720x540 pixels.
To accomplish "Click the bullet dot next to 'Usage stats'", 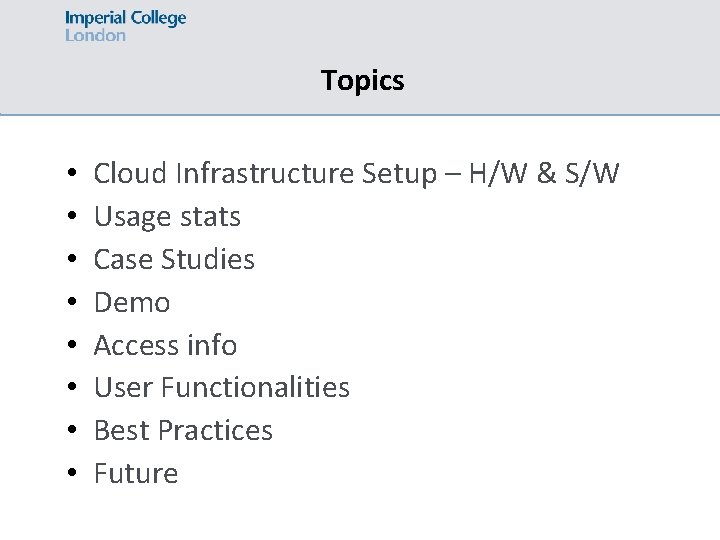I will pos(63,218).
